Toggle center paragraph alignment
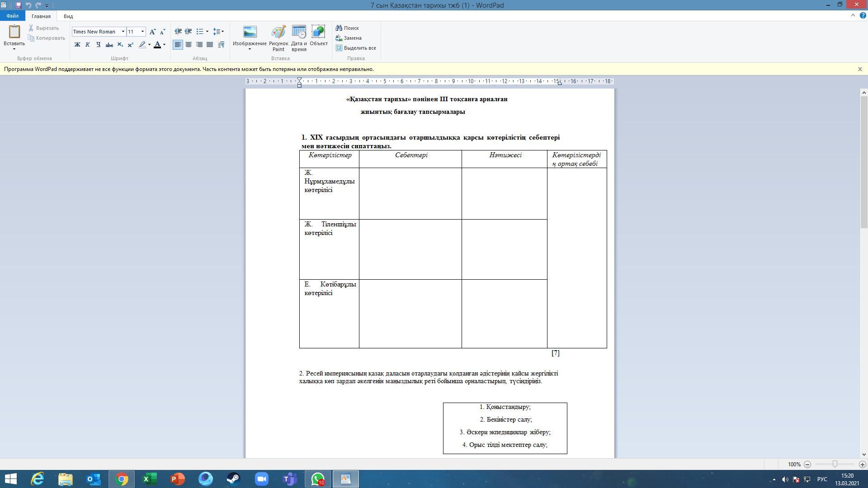The width and height of the screenshot is (868, 488). (189, 45)
